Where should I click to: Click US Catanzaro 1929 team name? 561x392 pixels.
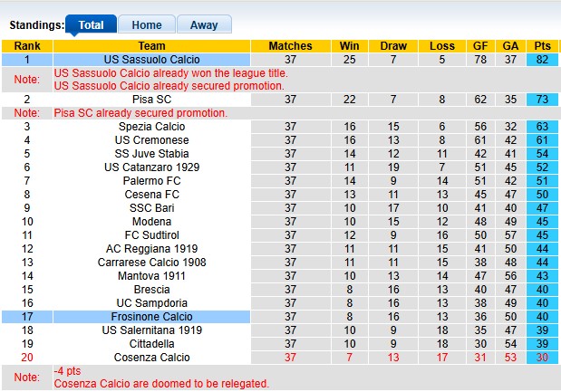151,167
